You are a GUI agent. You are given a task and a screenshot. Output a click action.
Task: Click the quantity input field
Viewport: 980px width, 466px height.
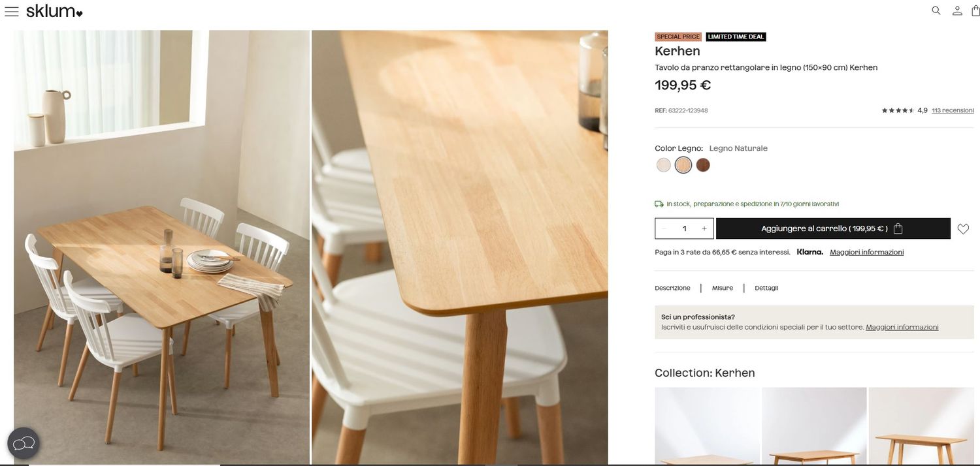pos(685,228)
